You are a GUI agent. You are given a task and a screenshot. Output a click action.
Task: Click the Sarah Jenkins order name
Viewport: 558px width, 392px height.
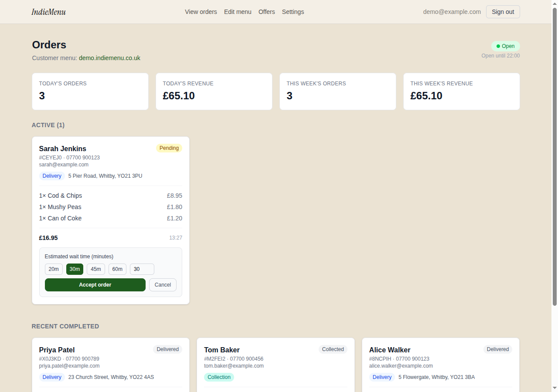pyautogui.click(x=63, y=149)
